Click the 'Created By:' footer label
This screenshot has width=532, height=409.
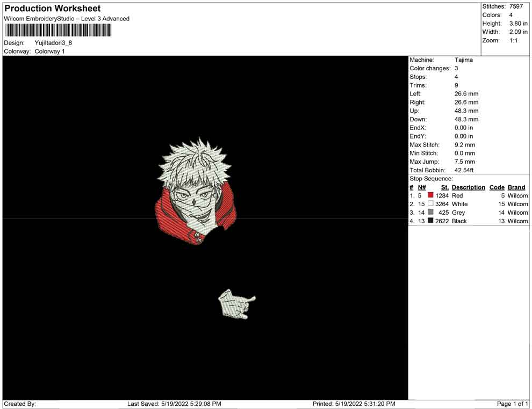(20, 404)
